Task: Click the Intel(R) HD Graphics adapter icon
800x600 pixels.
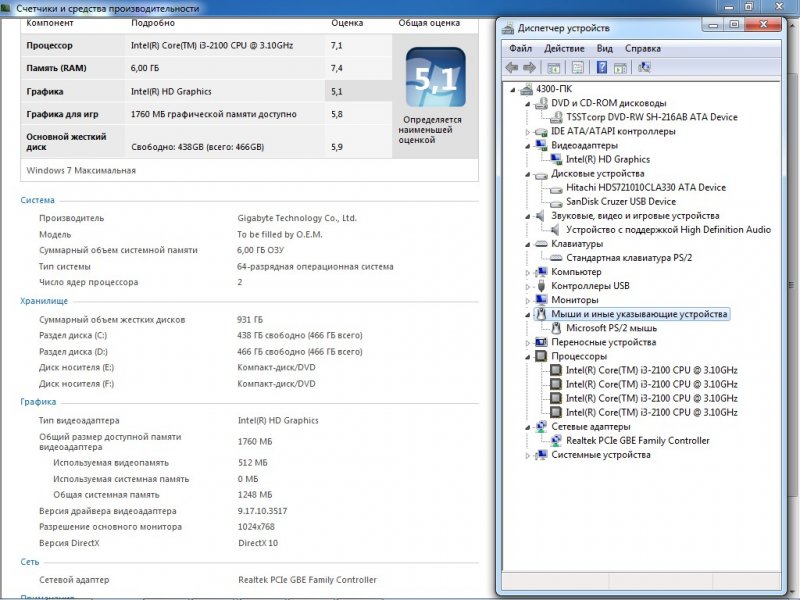Action: [556, 159]
